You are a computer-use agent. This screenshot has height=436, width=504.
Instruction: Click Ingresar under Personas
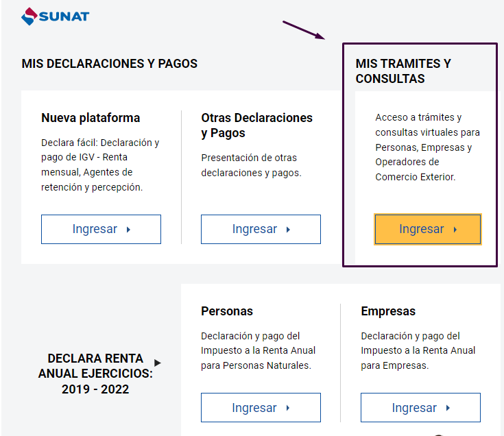pos(261,407)
